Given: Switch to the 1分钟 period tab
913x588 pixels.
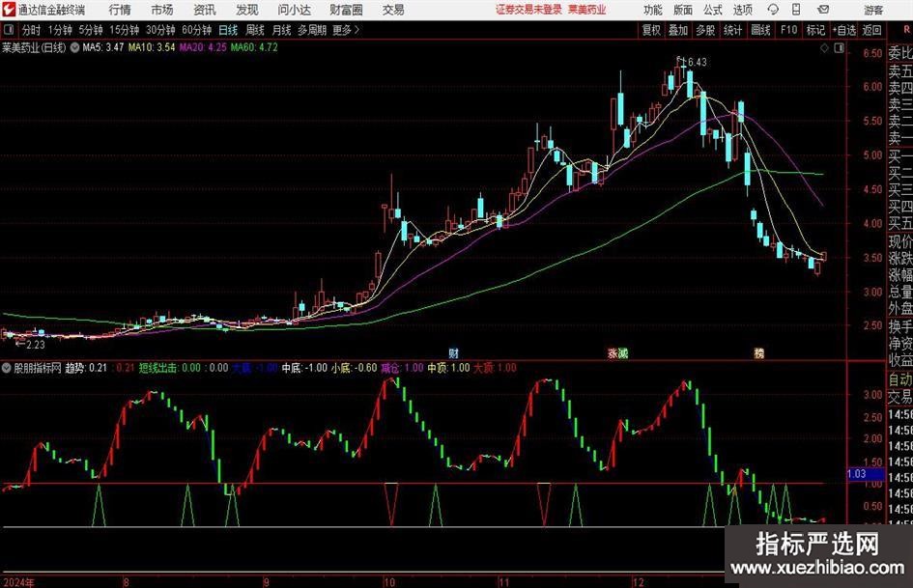Looking at the screenshot, I should (x=60, y=30).
